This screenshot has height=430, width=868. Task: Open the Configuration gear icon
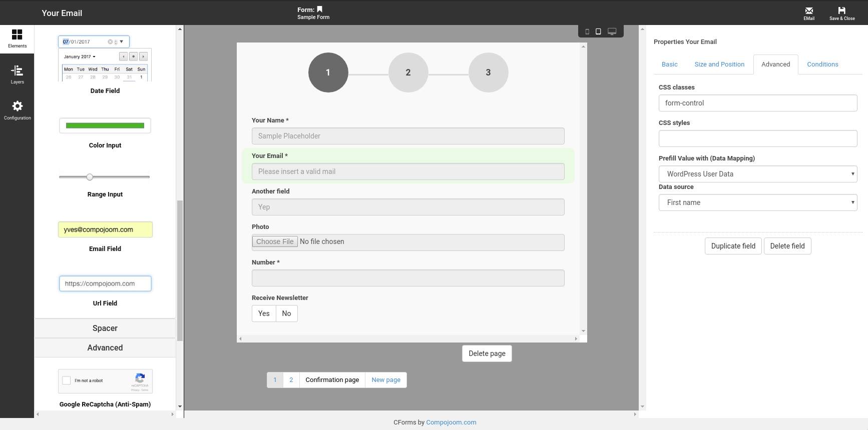tap(17, 106)
